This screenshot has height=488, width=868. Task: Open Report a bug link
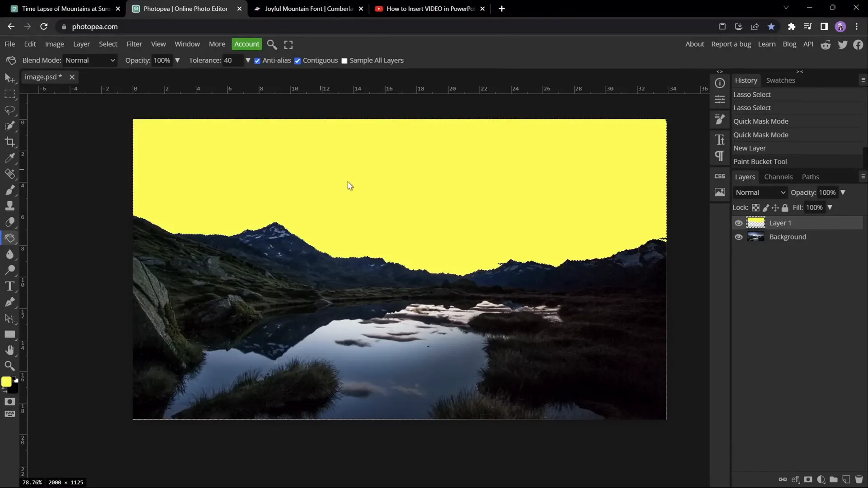[x=731, y=44]
